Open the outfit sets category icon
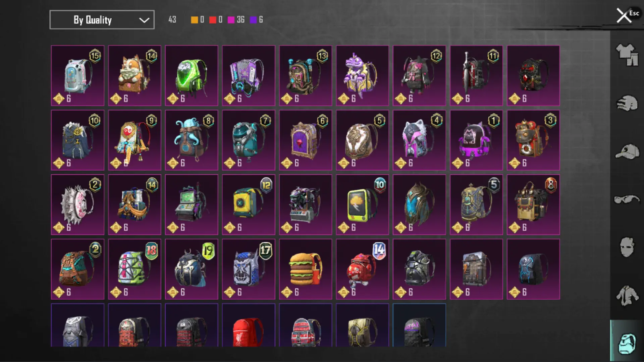This screenshot has height=362, width=644. pyautogui.click(x=627, y=55)
